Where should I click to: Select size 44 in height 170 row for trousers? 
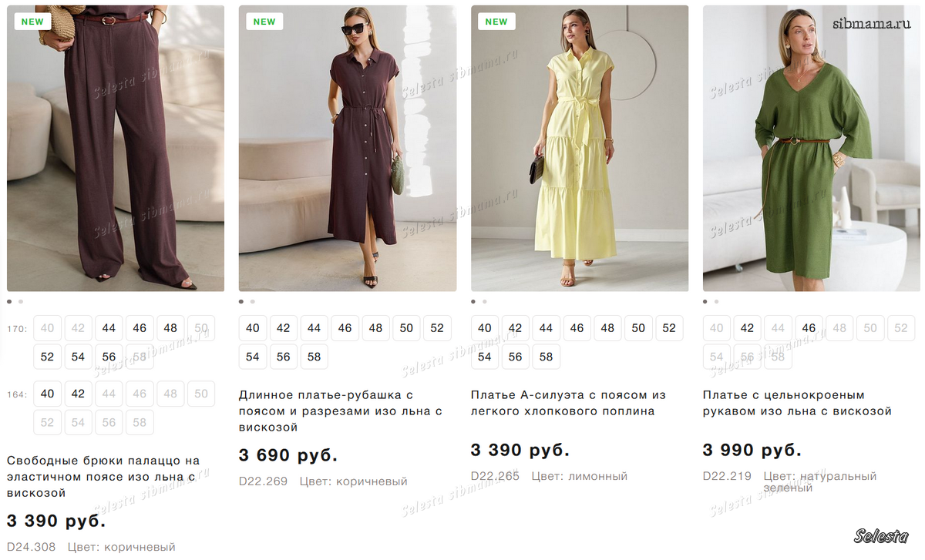click(x=109, y=328)
